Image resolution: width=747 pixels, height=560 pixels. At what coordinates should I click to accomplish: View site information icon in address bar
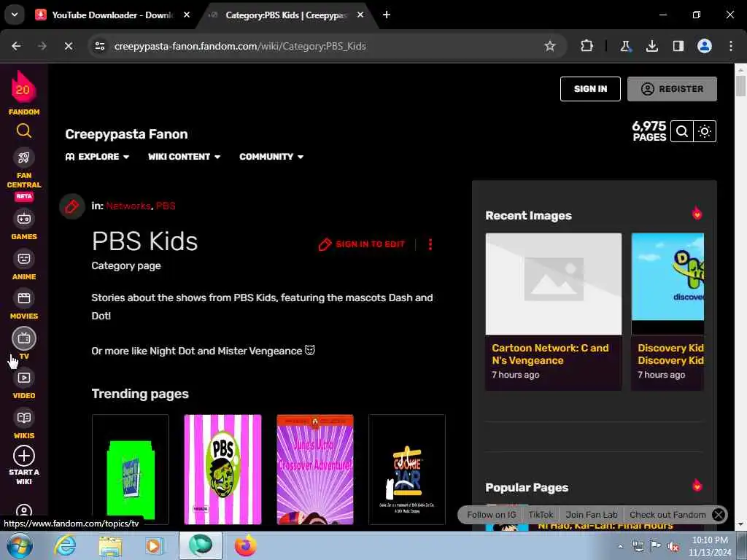tap(99, 46)
